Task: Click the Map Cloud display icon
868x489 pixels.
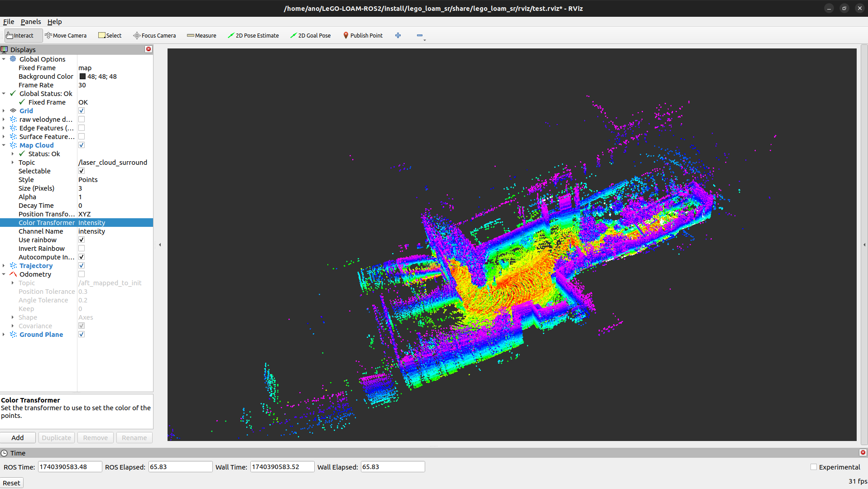Action: pyautogui.click(x=13, y=145)
